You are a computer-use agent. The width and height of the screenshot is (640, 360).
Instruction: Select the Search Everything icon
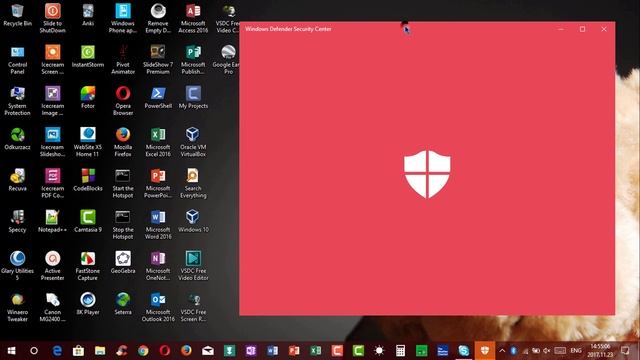coord(193,183)
